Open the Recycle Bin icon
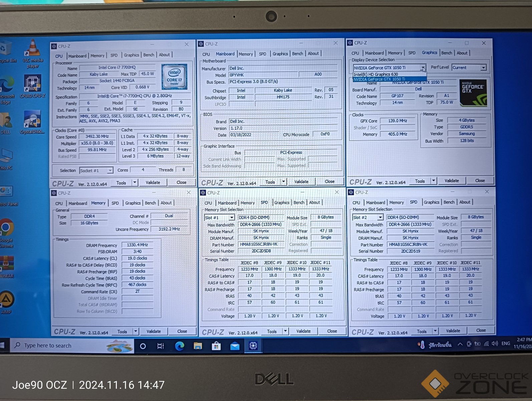 click(x=7, y=52)
